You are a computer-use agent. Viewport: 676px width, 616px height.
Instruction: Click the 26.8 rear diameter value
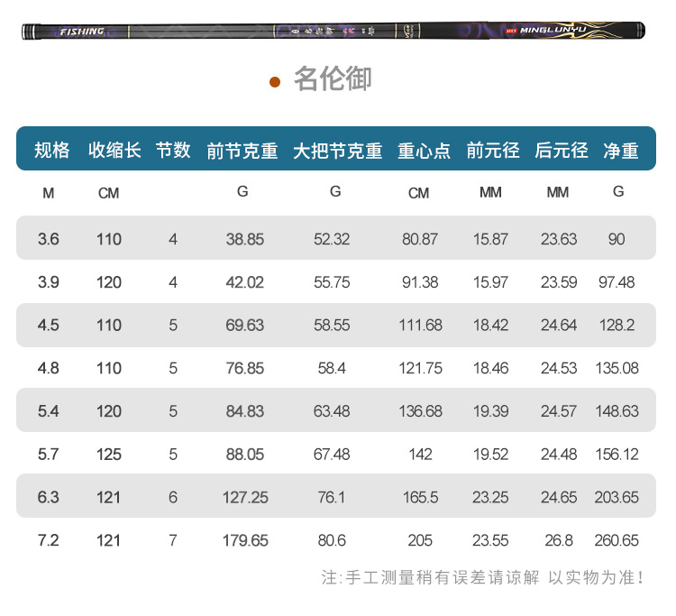pos(559,540)
